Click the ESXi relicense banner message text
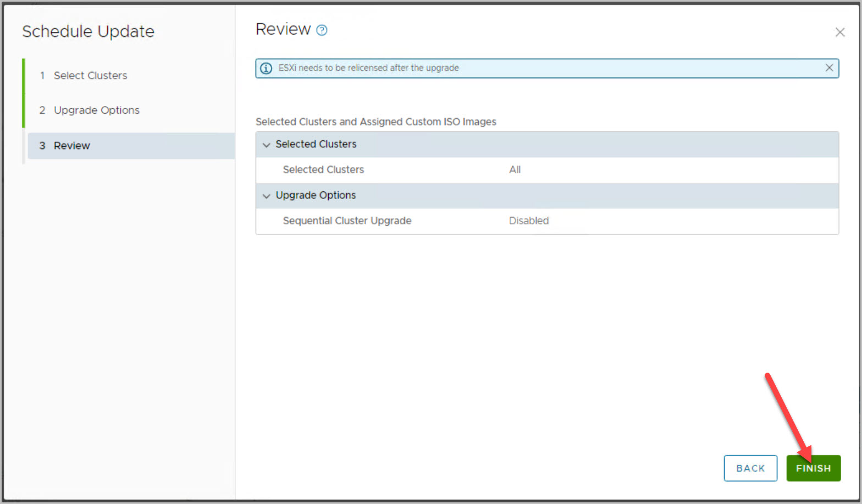This screenshot has width=862, height=504. pyautogui.click(x=368, y=68)
